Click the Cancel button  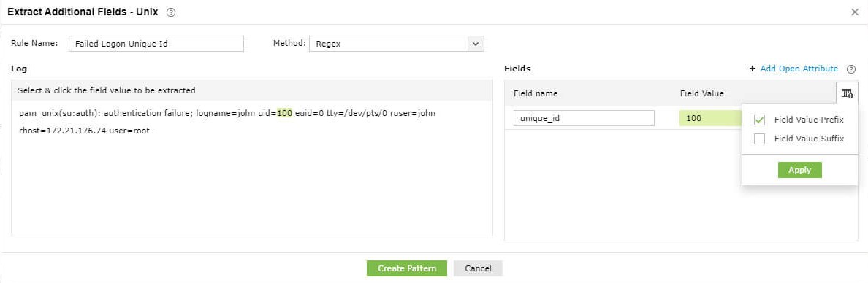(x=478, y=268)
